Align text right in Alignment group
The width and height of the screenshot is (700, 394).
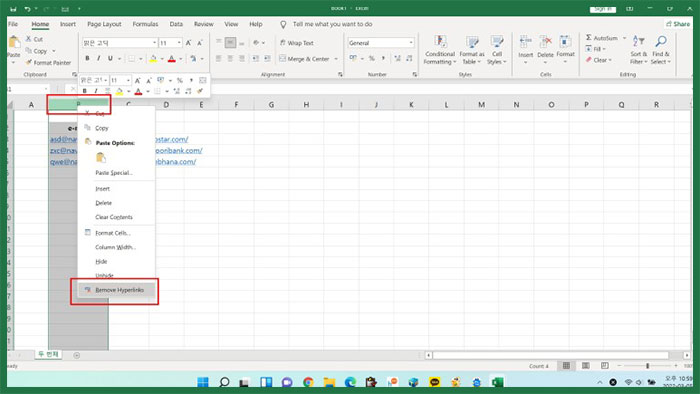click(242, 58)
